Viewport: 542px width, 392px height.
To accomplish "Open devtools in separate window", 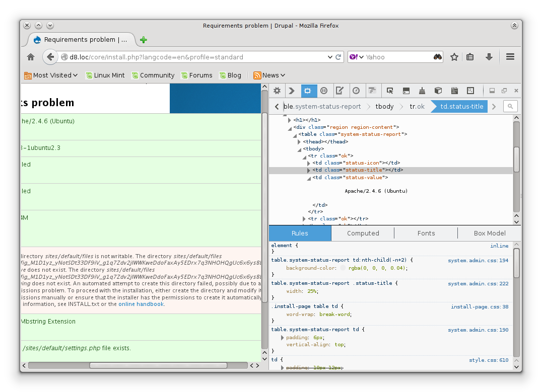I will pos(504,91).
